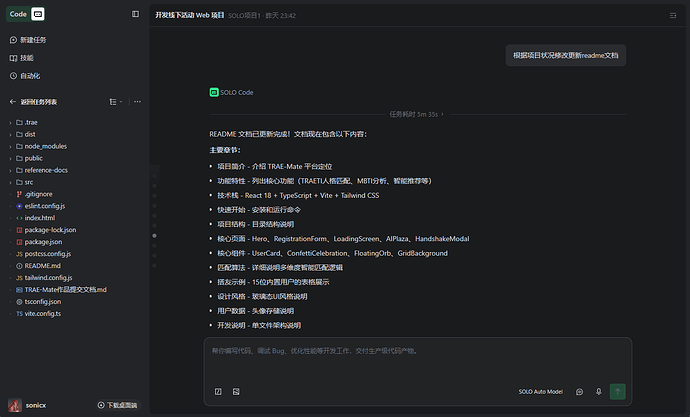Screen dimensions: 690x417
Task: Click the green send arrow button
Action: tap(617, 391)
